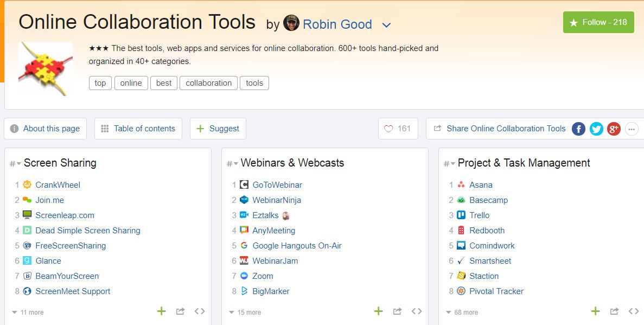Open About this page
644x325 pixels.
pyautogui.click(x=44, y=129)
